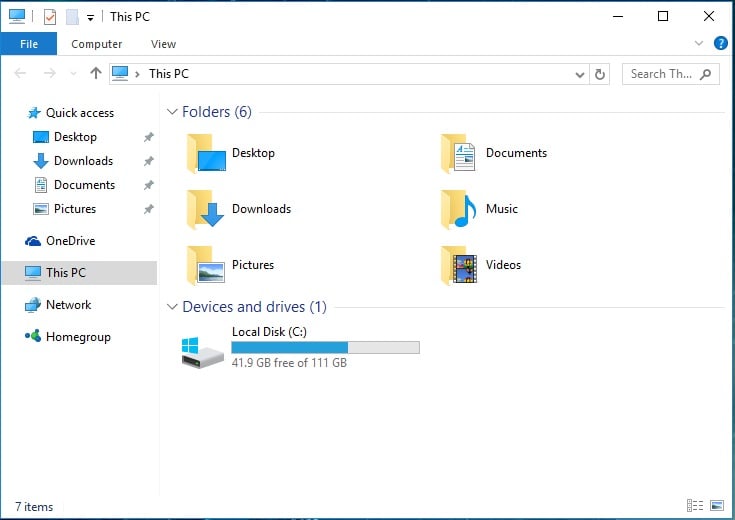
Task: Open the Music folder icon
Action: pos(458,209)
